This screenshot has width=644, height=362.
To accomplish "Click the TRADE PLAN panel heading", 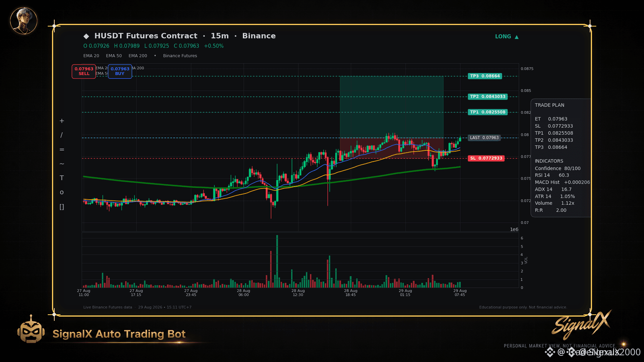I will click(x=550, y=105).
